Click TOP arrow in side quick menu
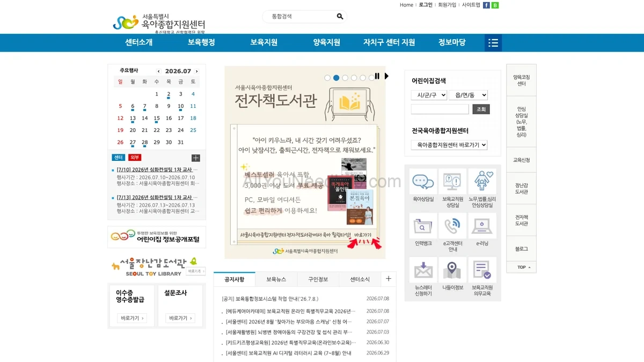644x362 pixels. tap(522, 267)
